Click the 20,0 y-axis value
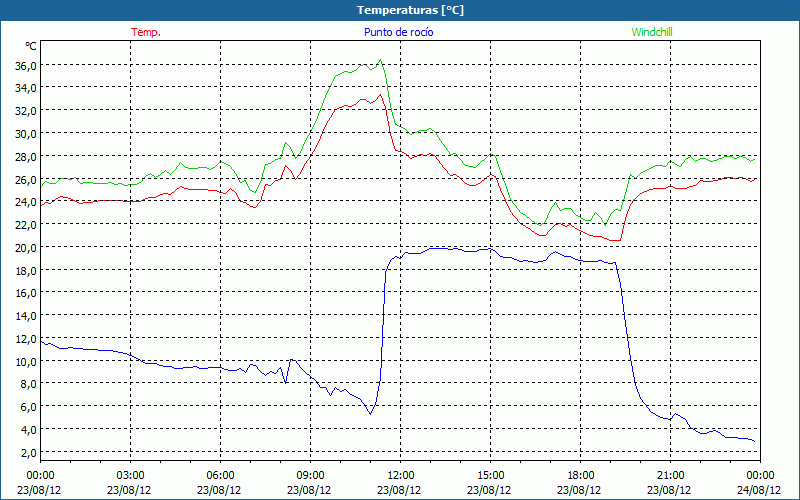 point(27,247)
